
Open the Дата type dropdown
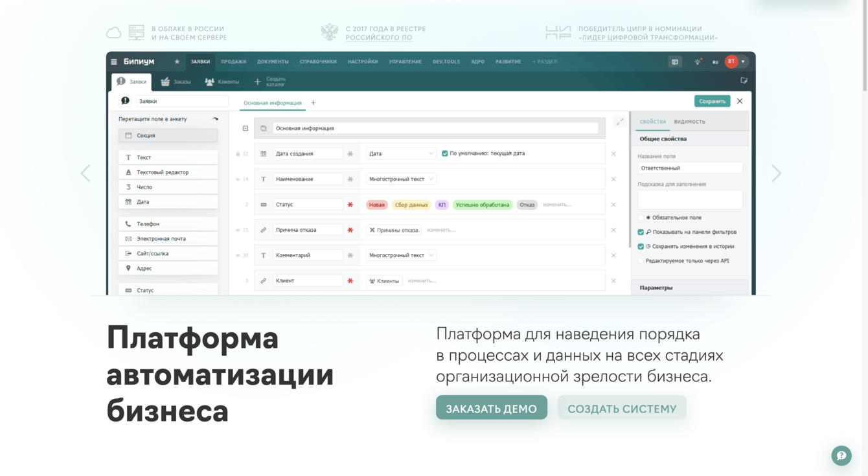[x=401, y=153]
